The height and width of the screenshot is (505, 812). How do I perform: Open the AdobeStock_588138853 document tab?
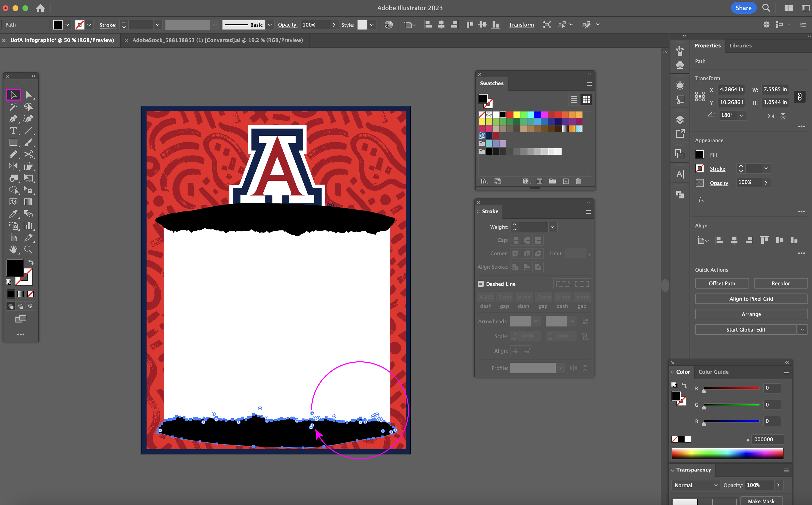point(217,40)
